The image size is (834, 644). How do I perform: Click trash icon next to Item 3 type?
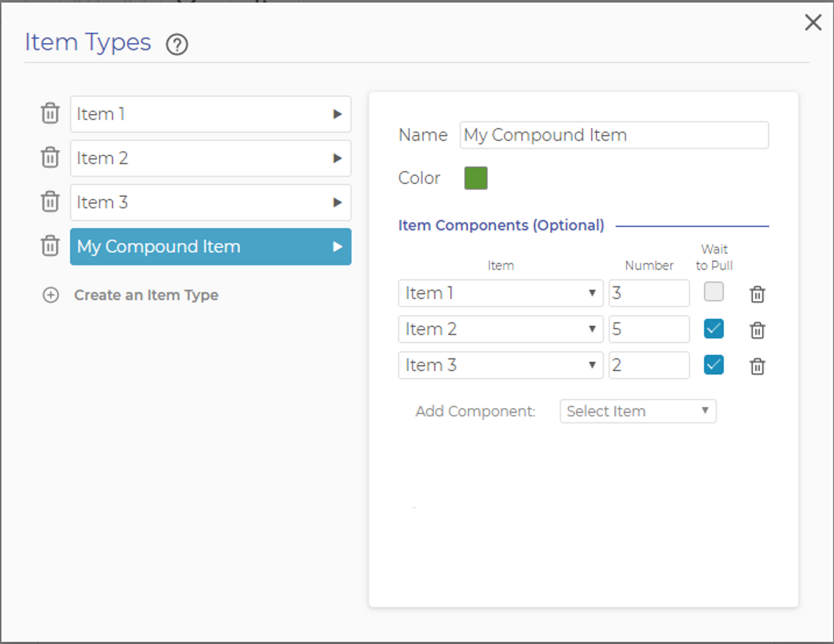click(50, 202)
